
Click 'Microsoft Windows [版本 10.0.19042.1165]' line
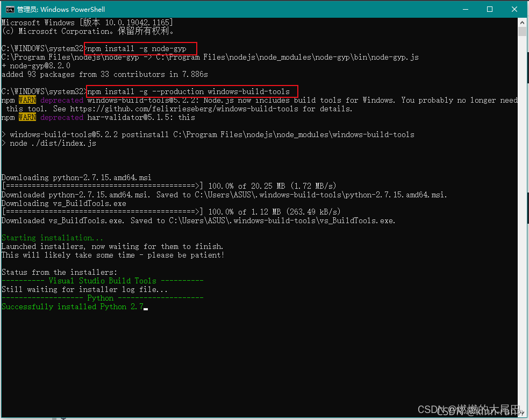(x=87, y=23)
